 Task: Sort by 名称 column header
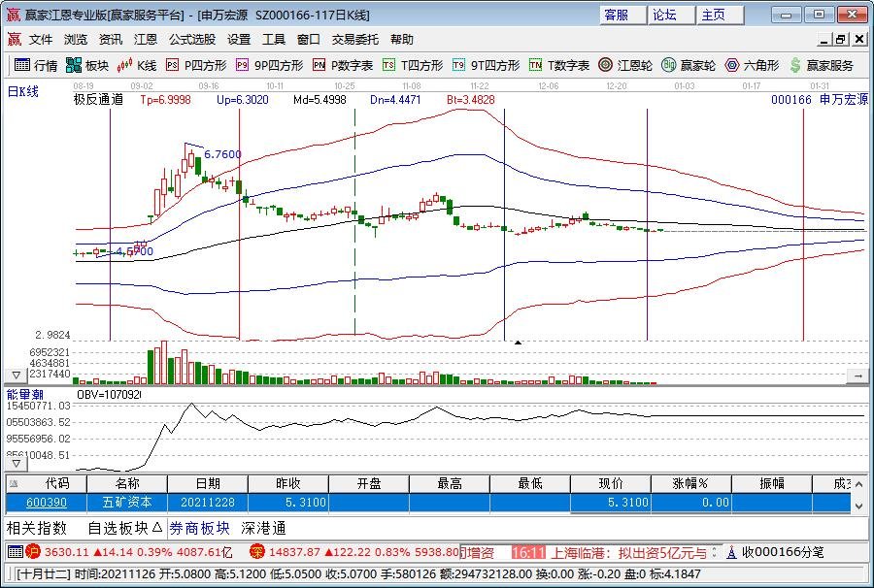pos(127,483)
